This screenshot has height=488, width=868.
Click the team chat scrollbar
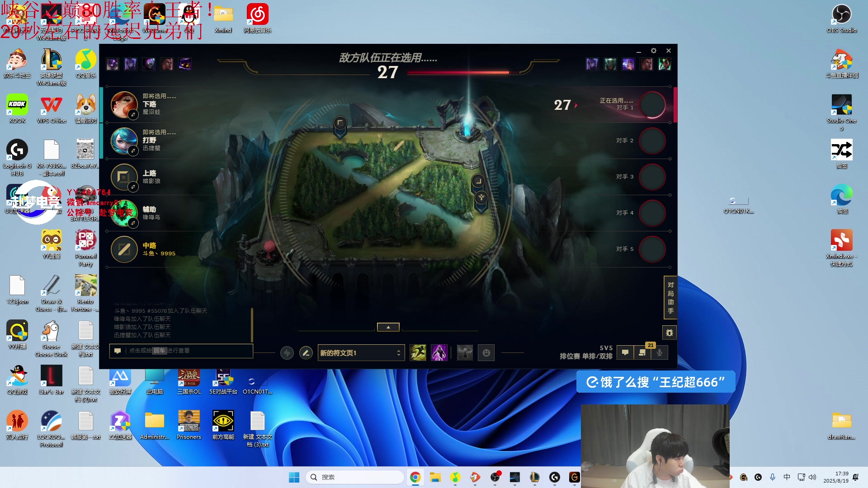click(252, 325)
